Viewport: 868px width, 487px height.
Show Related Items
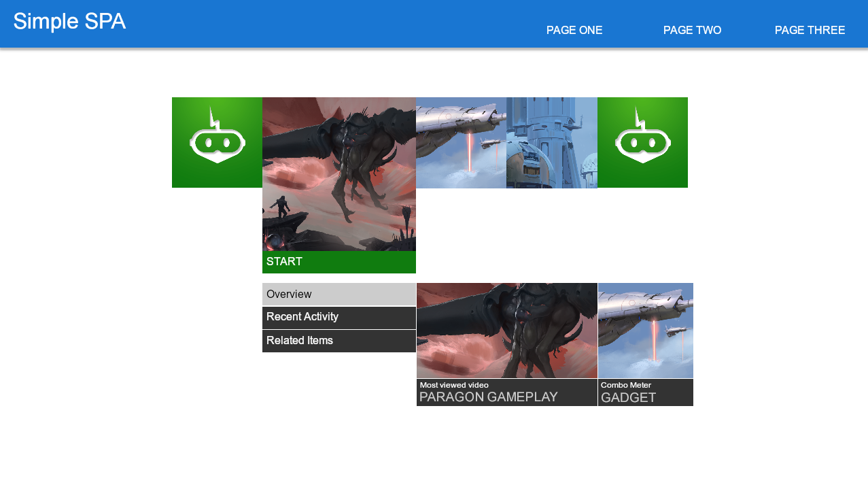[339, 341]
